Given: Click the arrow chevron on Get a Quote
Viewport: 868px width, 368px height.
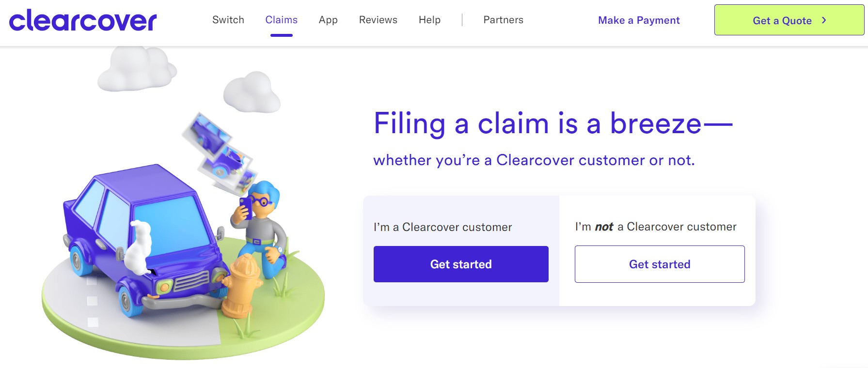Looking at the screenshot, I should coord(824,21).
